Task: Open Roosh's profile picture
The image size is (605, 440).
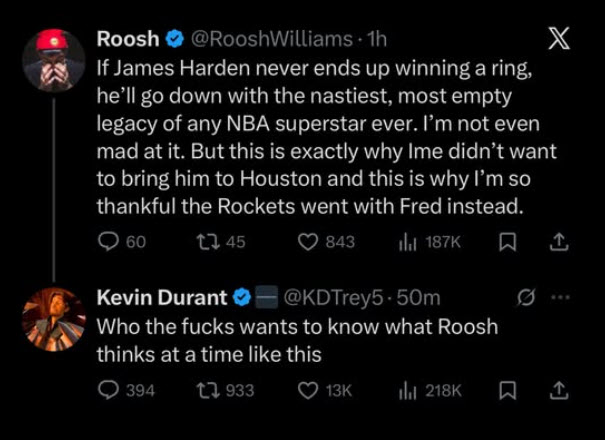Action: [54, 58]
